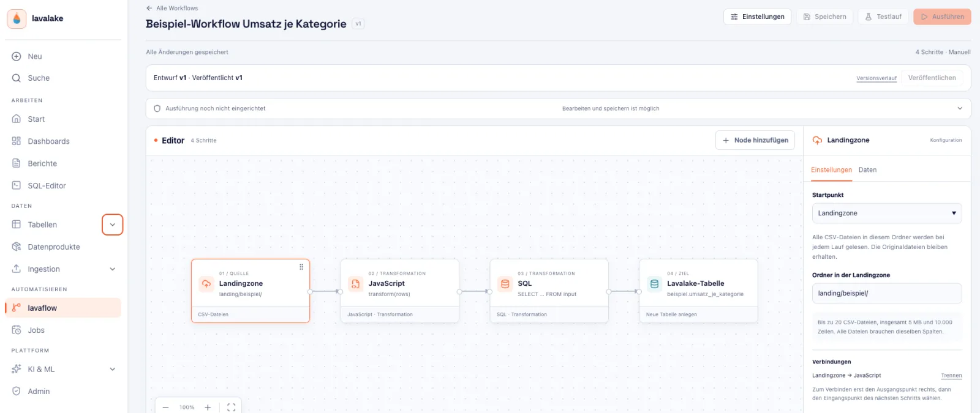Select the JavaScript transformation node
Viewport: 980px width, 413px height.
399,291
